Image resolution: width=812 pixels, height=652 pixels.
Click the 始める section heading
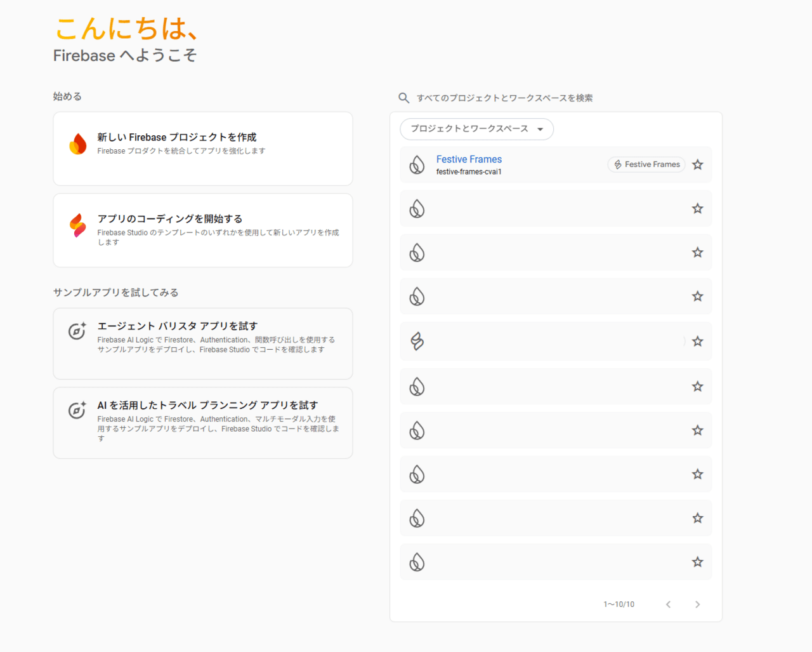(67, 96)
